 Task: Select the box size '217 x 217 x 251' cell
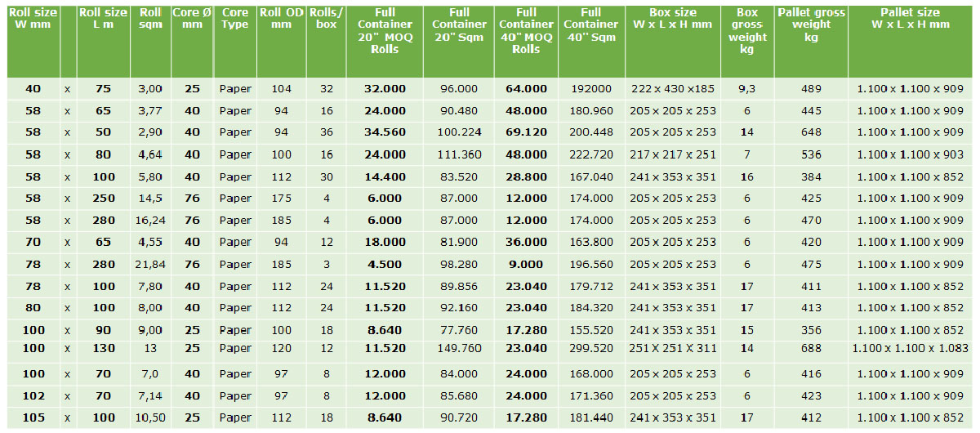pyautogui.click(x=673, y=154)
